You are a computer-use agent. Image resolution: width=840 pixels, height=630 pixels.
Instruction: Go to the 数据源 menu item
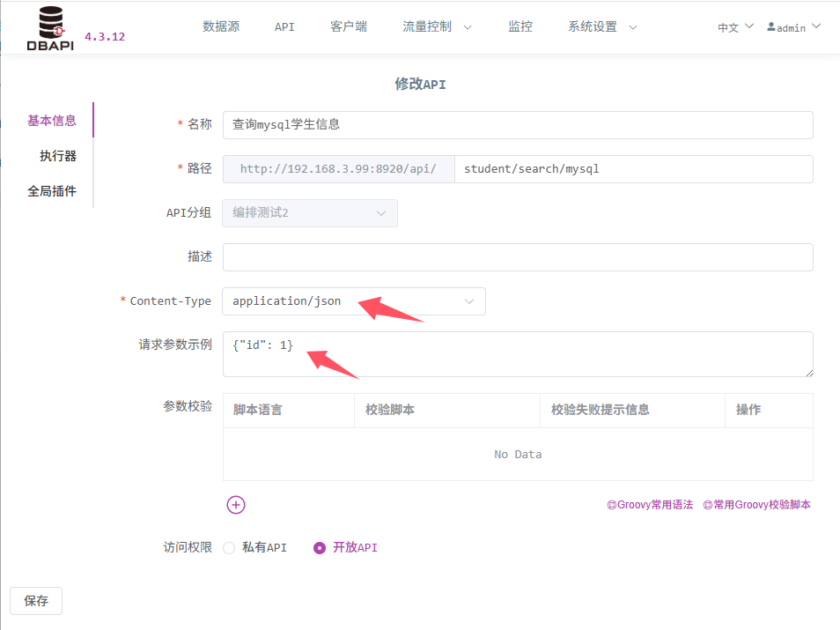tap(221, 27)
